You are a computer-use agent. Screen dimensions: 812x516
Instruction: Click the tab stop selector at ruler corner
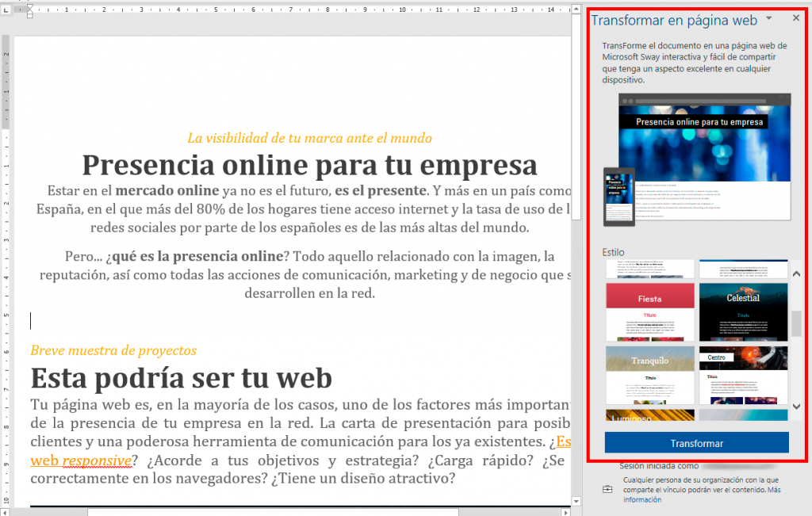[x=6, y=10]
